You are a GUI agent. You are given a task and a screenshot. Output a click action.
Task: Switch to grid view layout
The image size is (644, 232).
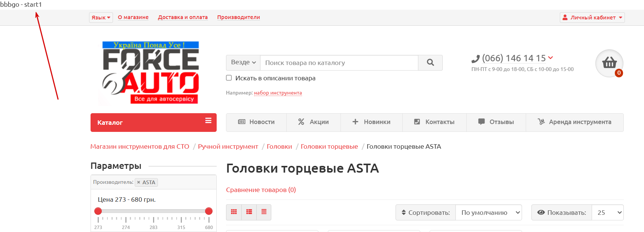(x=234, y=212)
